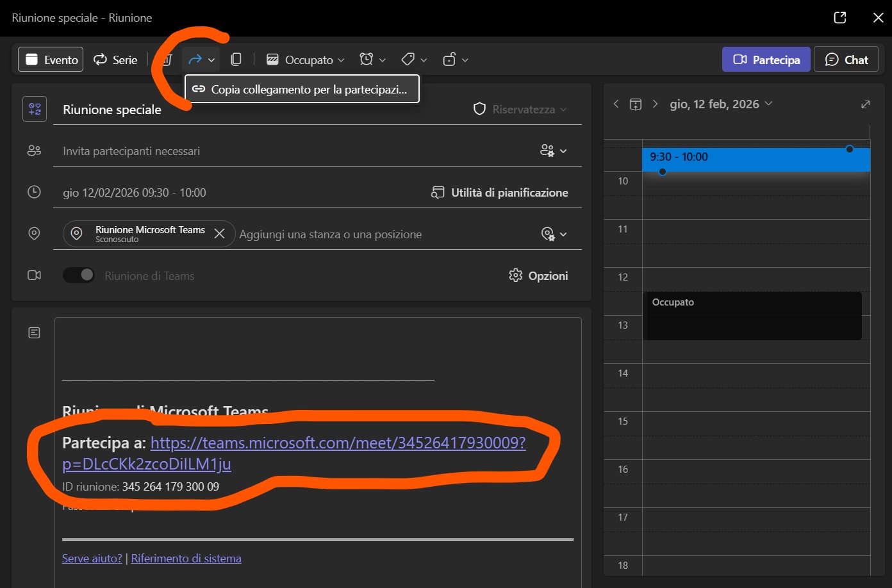The width and height of the screenshot is (892, 588).
Task: Click the forward arrow icon in toolbar
Action: coord(195,60)
